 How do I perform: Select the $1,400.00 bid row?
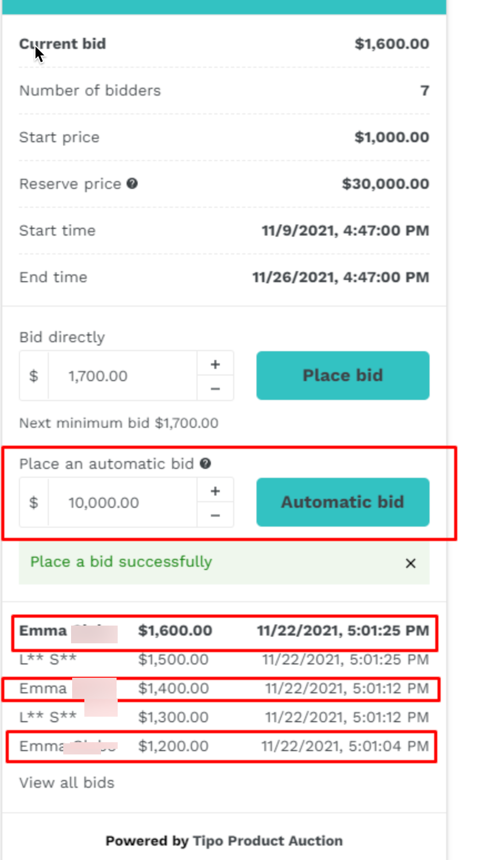pyautogui.click(x=224, y=689)
